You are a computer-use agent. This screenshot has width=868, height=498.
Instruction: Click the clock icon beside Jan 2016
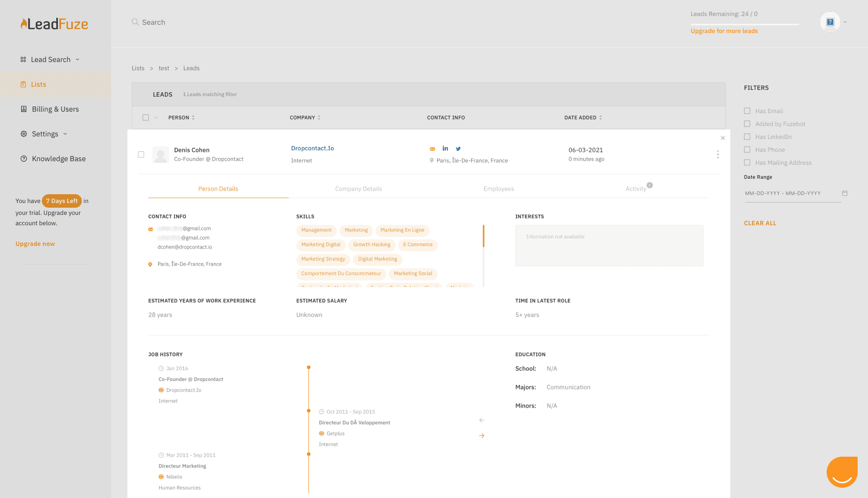pos(161,368)
